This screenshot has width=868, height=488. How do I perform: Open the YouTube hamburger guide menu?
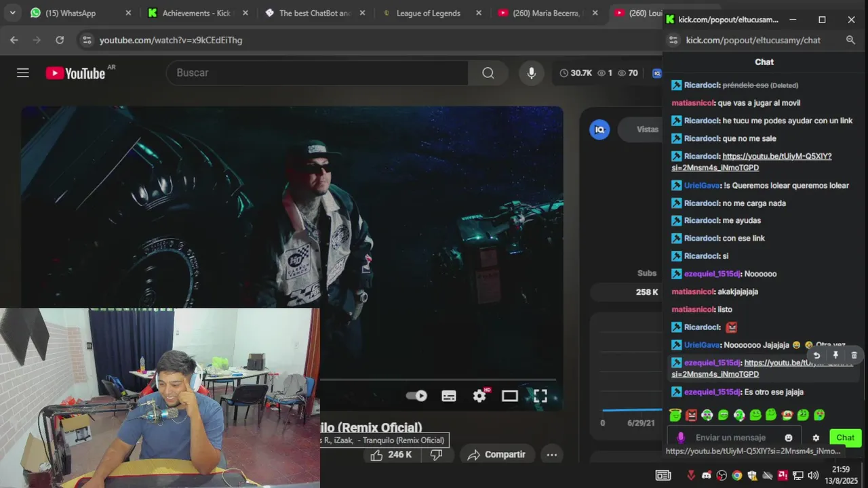point(23,73)
